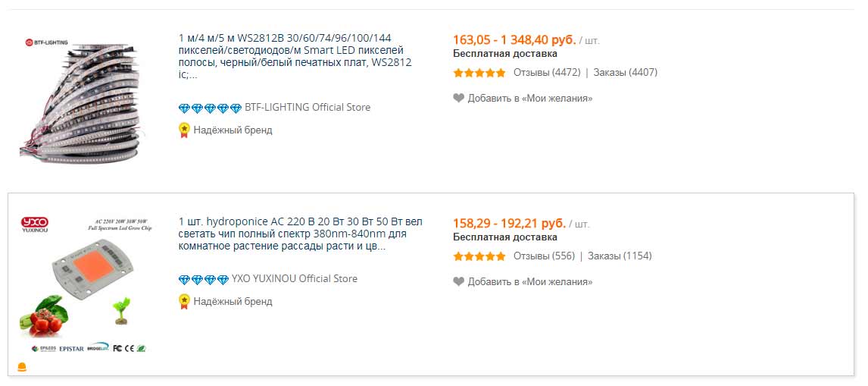
Task: Add LED strip to «Мои желания»
Action: point(529,98)
